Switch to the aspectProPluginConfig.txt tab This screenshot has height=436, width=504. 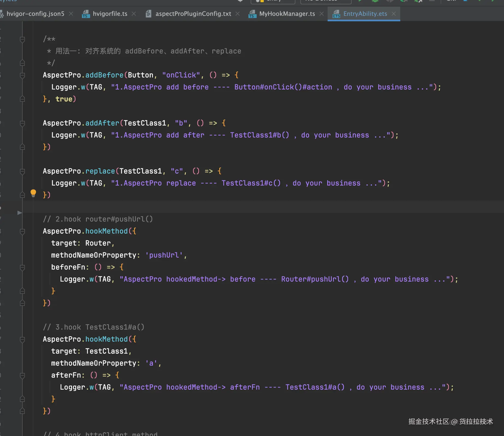(193, 14)
